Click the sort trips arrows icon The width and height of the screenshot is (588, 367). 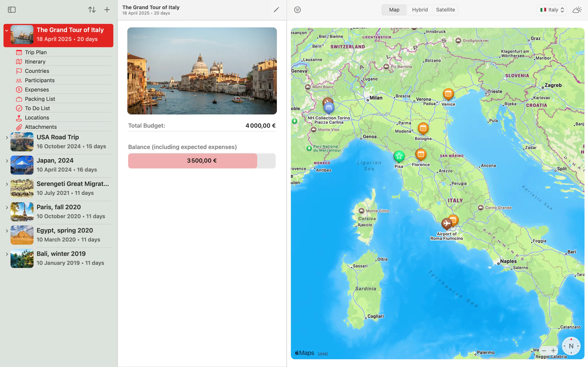(x=92, y=10)
